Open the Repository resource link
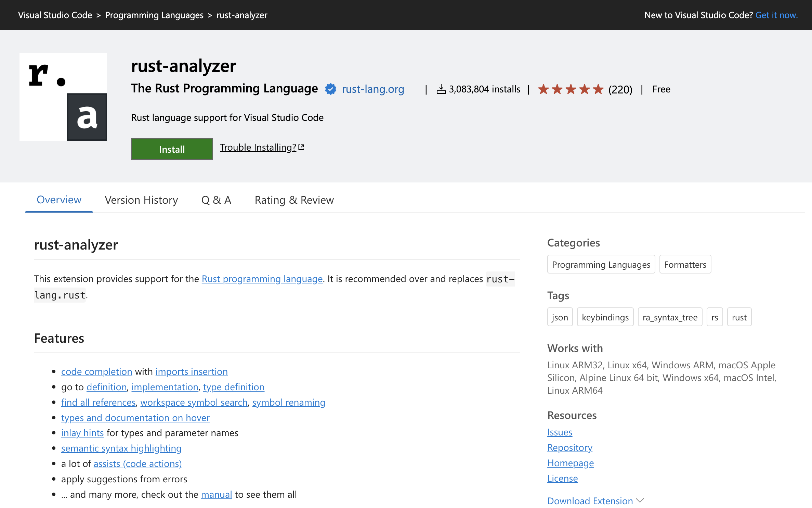The image size is (812, 508). (569, 447)
